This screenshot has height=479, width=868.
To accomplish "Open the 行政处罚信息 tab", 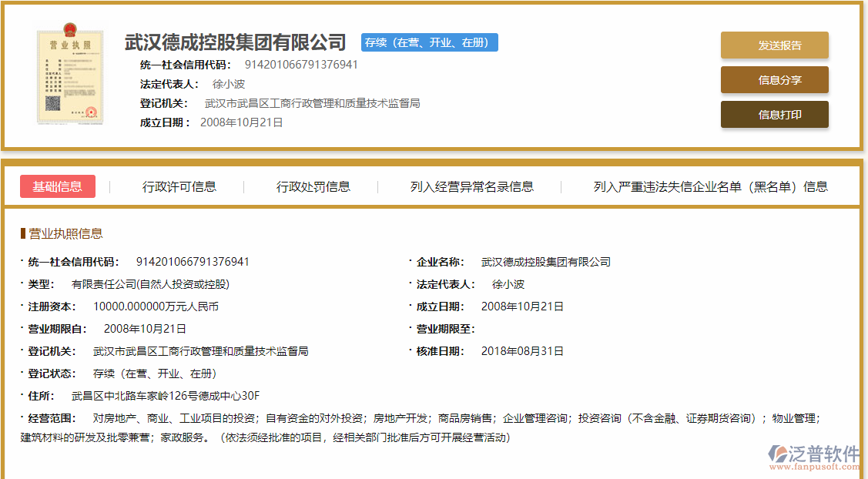I will [x=313, y=186].
